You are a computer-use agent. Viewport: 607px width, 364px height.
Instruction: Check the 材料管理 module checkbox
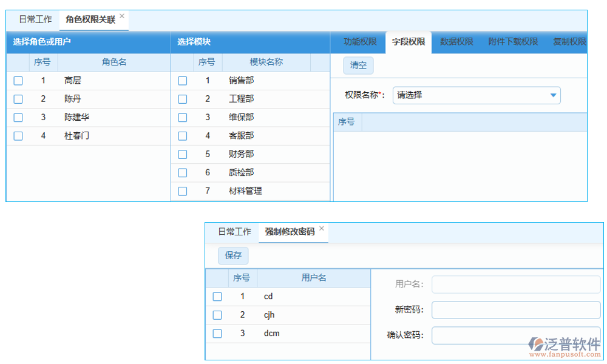[182, 190]
